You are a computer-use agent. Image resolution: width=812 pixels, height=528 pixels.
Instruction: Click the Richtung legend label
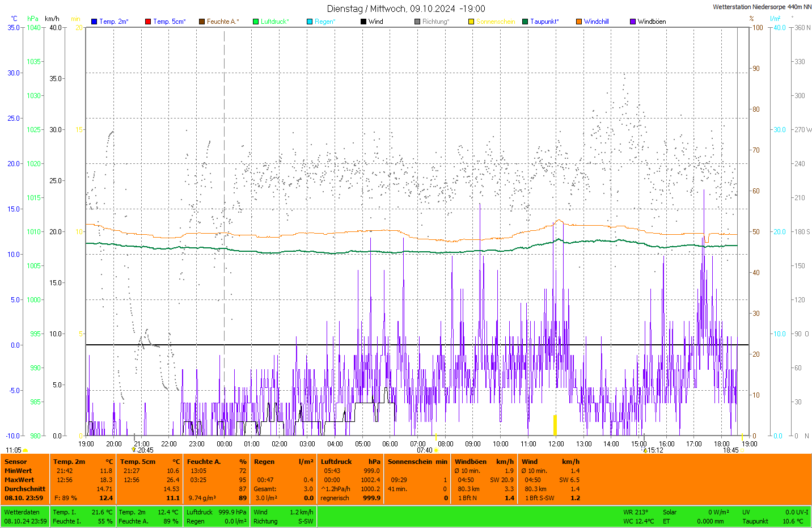(435, 22)
